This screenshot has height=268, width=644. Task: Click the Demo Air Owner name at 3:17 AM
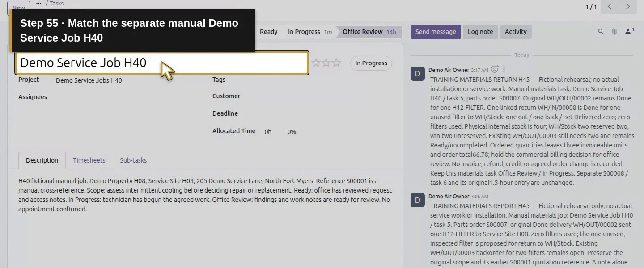(x=449, y=70)
